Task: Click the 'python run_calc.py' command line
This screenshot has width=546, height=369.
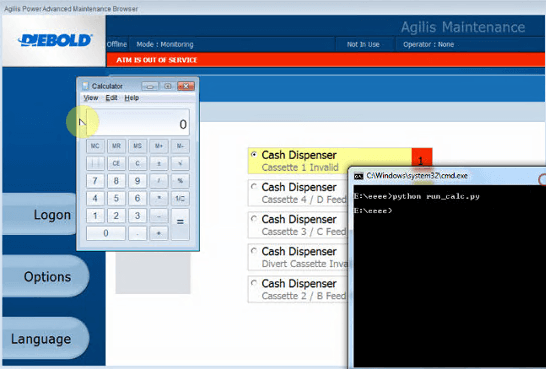Action: (x=436, y=197)
